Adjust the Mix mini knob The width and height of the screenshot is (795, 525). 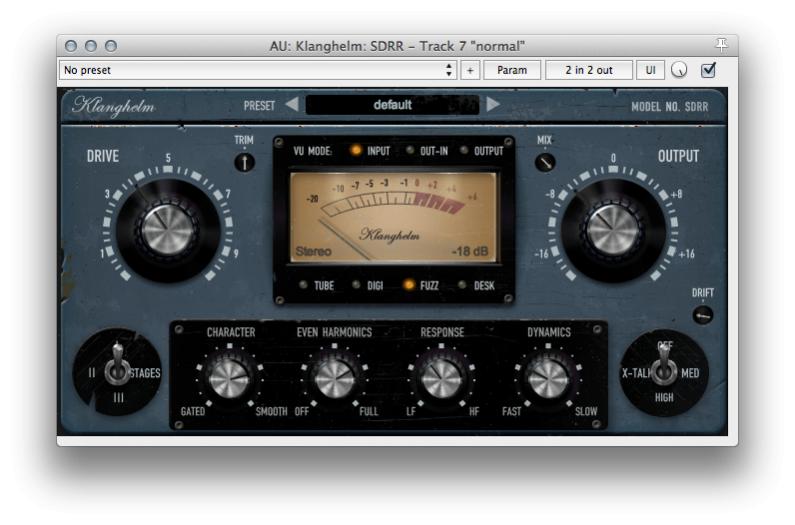click(x=545, y=162)
